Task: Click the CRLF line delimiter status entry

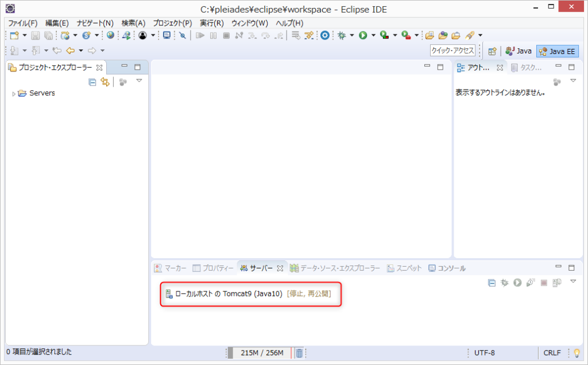Action: coord(552,353)
